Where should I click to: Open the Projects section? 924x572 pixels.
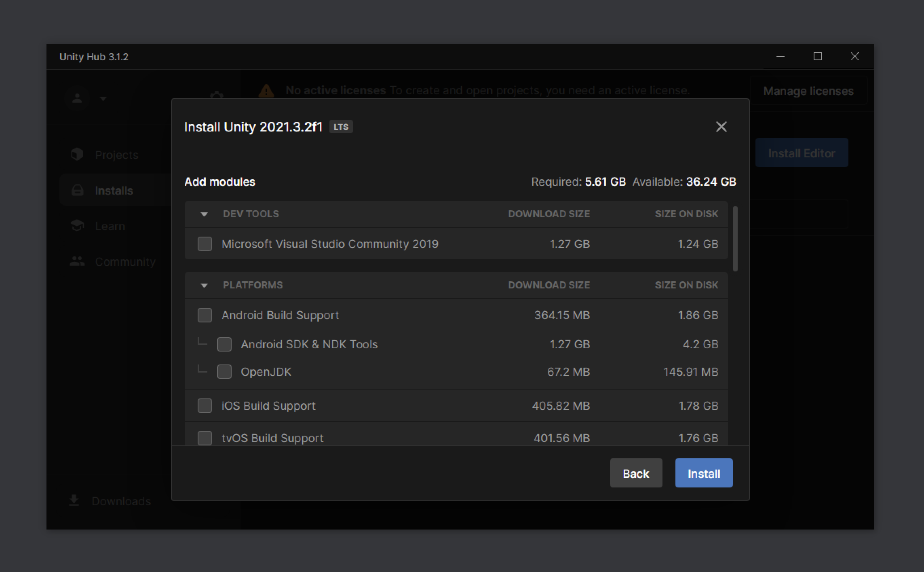(x=116, y=155)
